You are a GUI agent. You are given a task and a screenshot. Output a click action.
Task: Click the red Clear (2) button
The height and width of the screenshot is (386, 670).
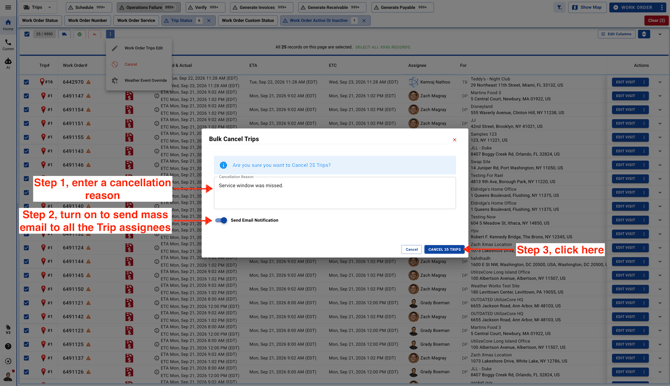[x=656, y=21]
